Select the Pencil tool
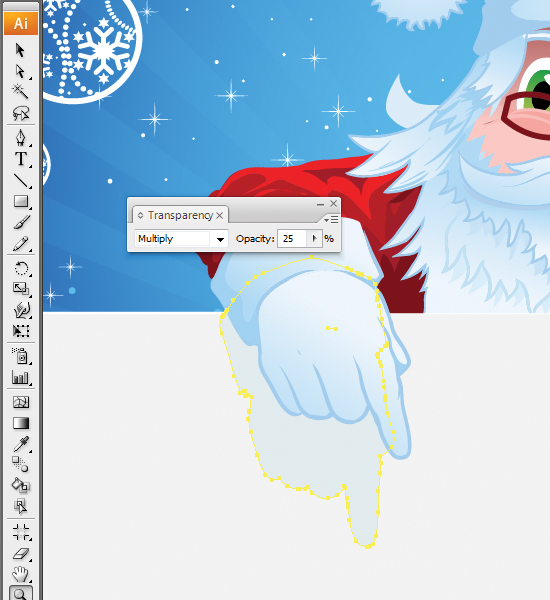550x600 pixels. click(x=20, y=244)
